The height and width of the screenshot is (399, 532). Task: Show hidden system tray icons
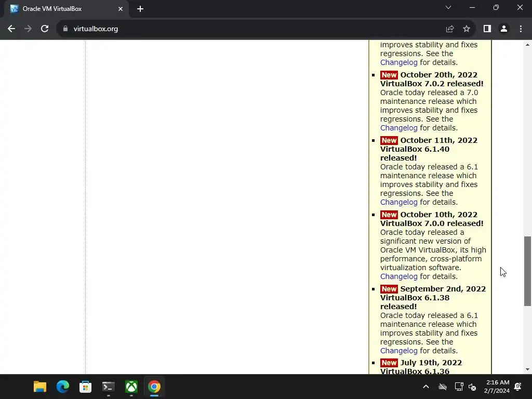point(426,387)
